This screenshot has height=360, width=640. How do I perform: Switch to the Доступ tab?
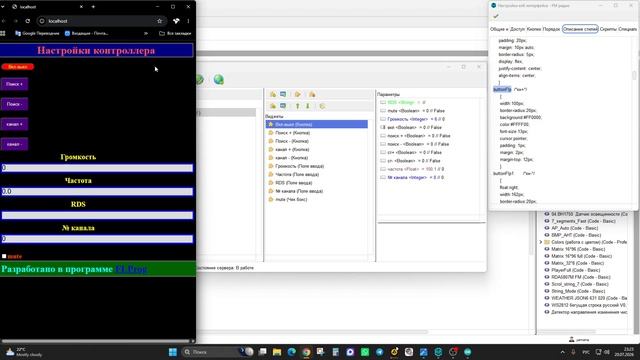(518, 29)
